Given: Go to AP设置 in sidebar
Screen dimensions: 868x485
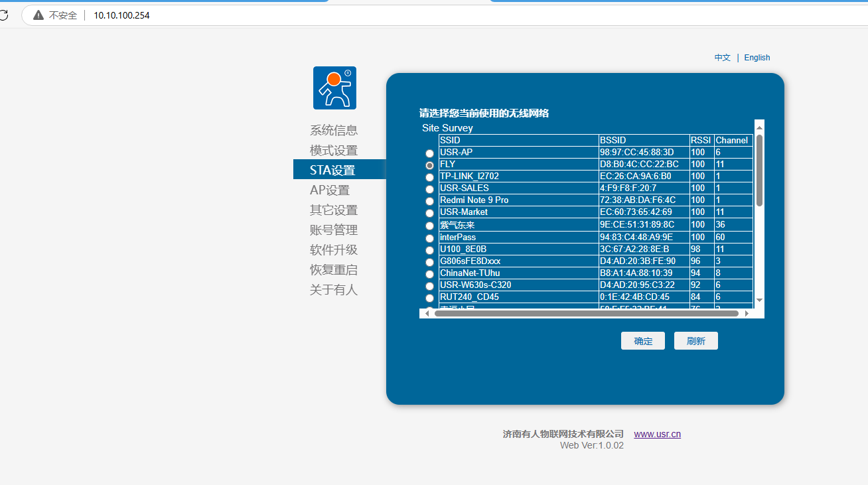Looking at the screenshot, I should tap(329, 190).
